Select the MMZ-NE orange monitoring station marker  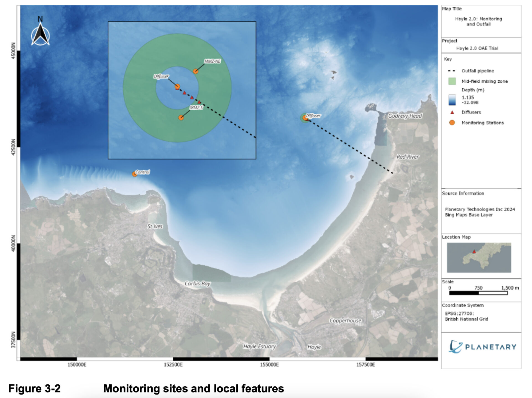[196, 71]
